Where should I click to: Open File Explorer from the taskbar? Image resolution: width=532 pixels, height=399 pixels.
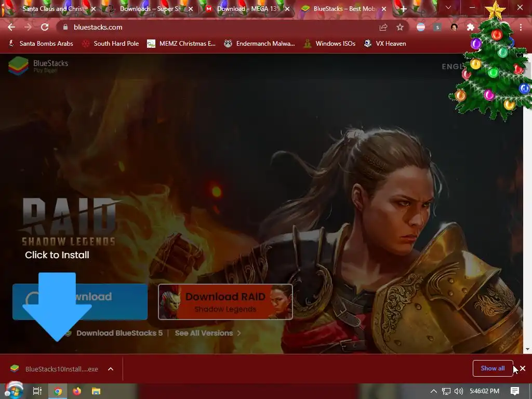[x=96, y=391]
